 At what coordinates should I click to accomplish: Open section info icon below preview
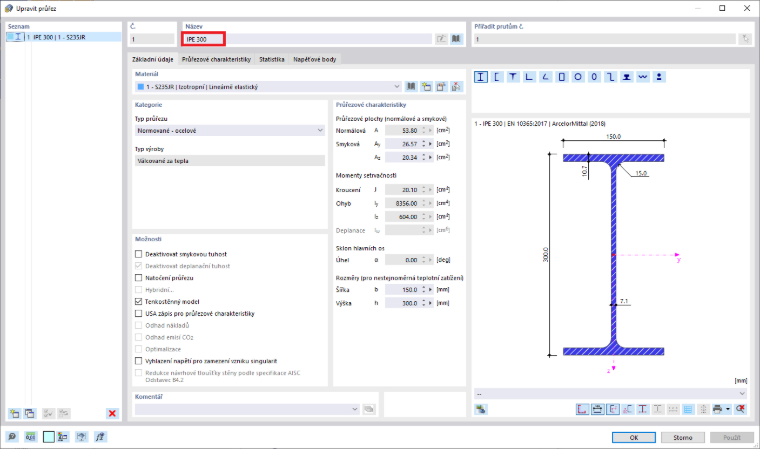(x=481, y=409)
